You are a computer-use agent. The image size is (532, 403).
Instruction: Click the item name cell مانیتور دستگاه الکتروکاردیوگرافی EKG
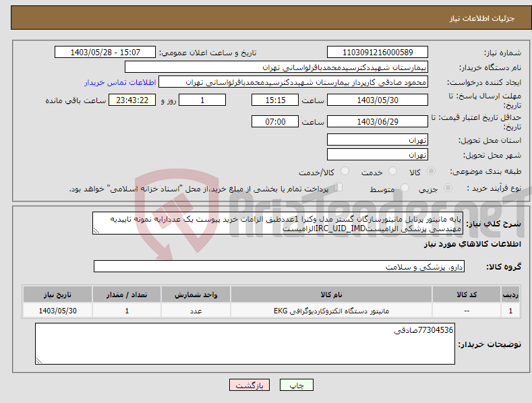[331, 311]
